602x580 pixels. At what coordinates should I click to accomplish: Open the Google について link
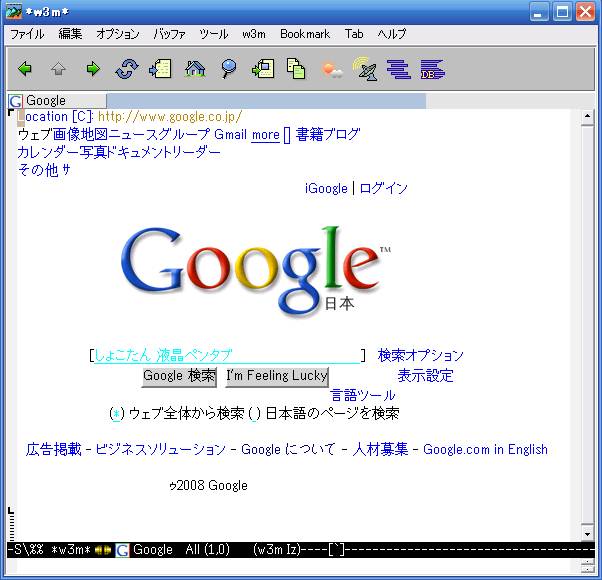click(288, 449)
